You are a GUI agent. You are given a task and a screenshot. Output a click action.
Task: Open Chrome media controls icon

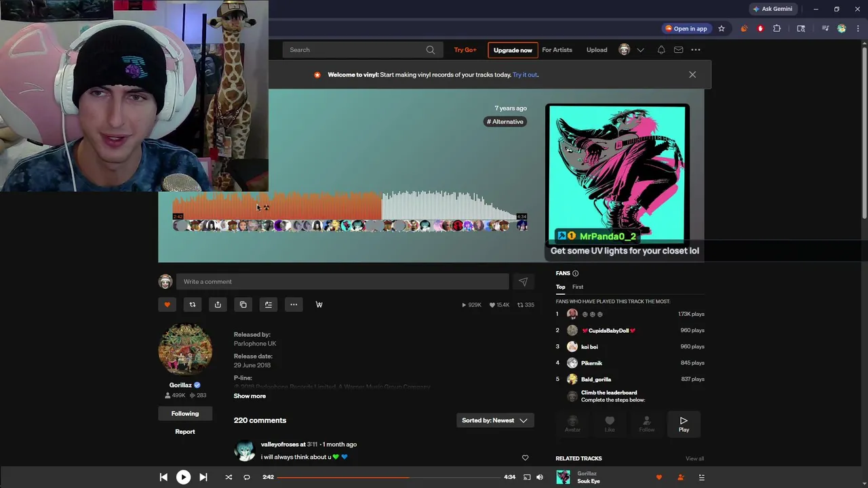tap(825, 28)
